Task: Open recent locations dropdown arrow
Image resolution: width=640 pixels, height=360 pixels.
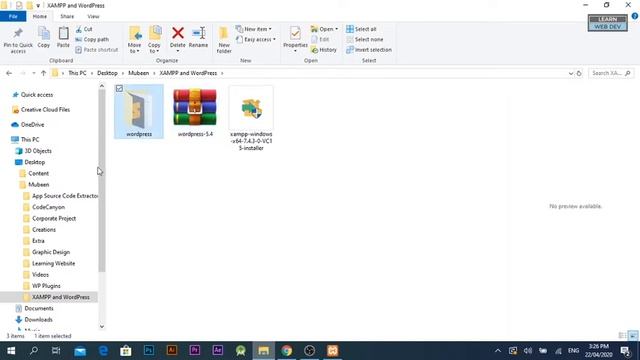Action: click(x=33, y=73)
